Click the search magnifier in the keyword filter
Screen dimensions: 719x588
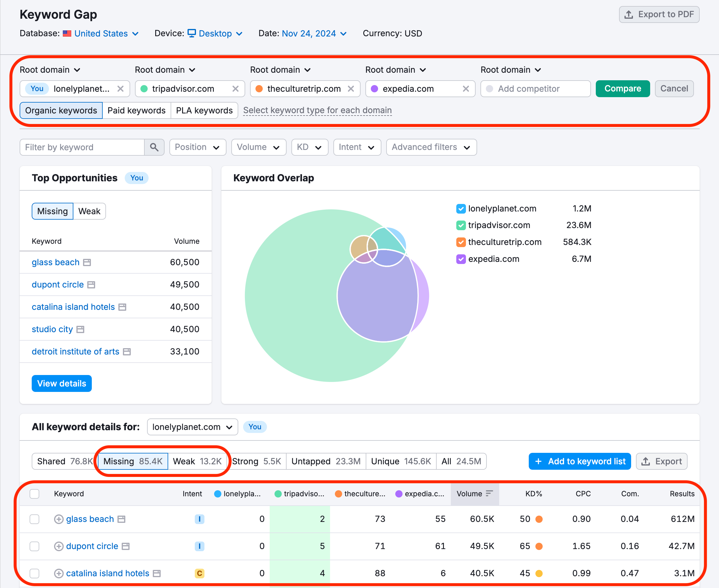pos(154,147)
